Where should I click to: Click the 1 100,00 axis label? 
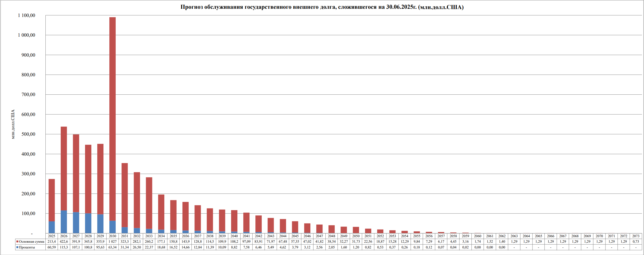pyautogui.click(x=27, y=15)
